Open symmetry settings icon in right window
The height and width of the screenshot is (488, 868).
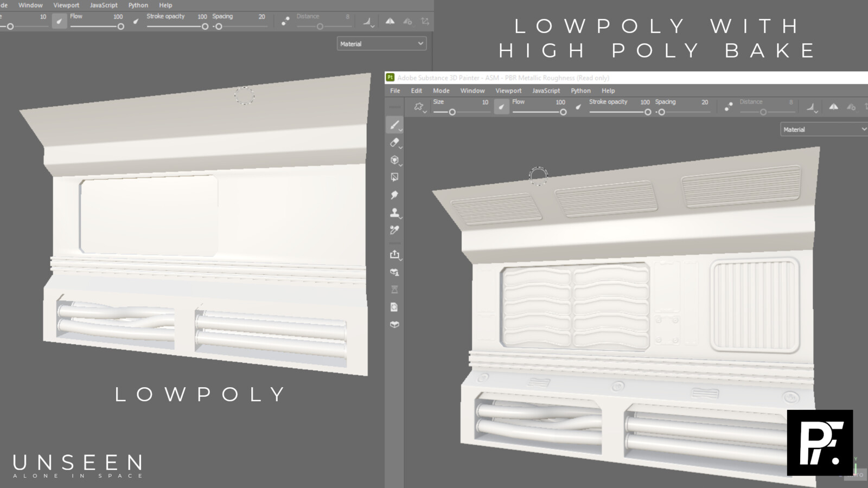[852, 107]
